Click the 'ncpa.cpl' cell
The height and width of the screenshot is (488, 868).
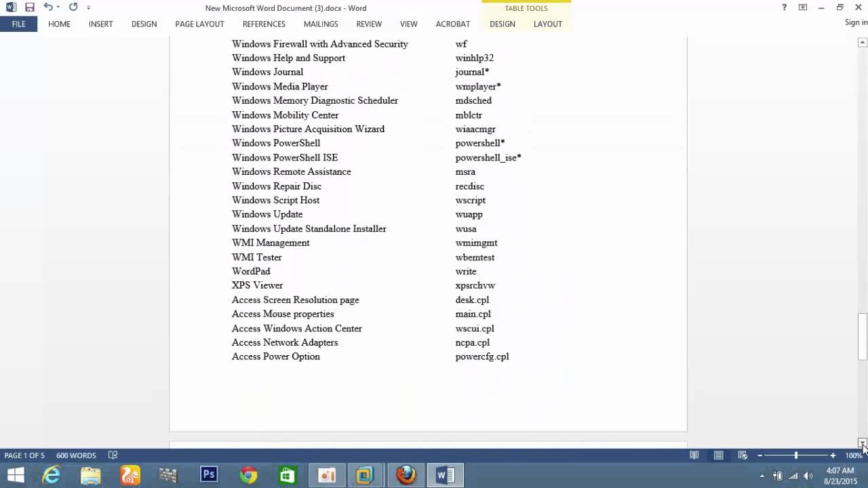click(x=473, y=343)
